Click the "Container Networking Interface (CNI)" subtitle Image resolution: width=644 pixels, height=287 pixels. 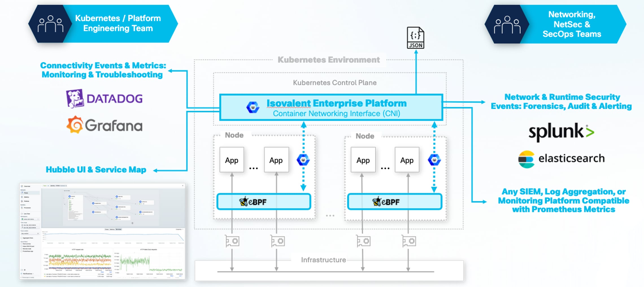coord(336,114)
